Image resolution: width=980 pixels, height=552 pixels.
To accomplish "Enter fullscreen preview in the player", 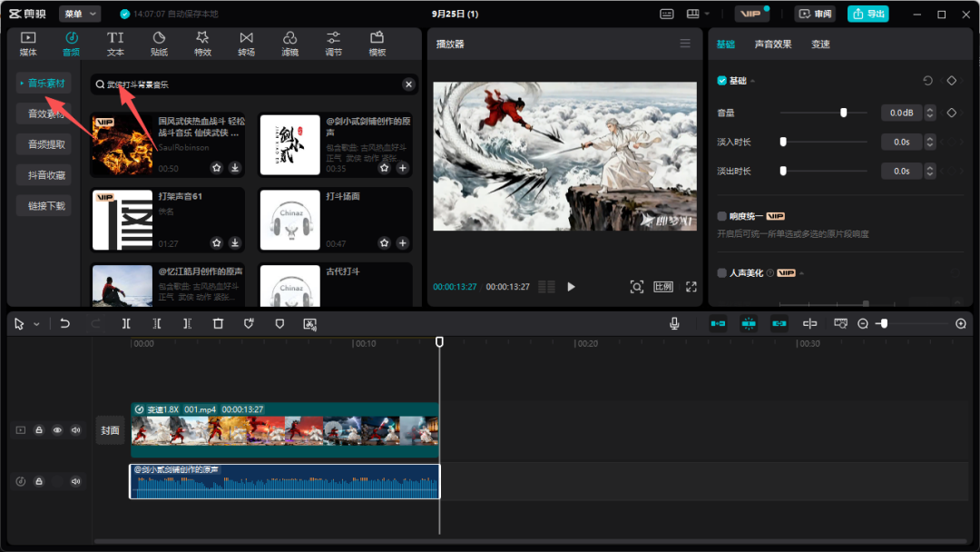I will pos(691,287).
